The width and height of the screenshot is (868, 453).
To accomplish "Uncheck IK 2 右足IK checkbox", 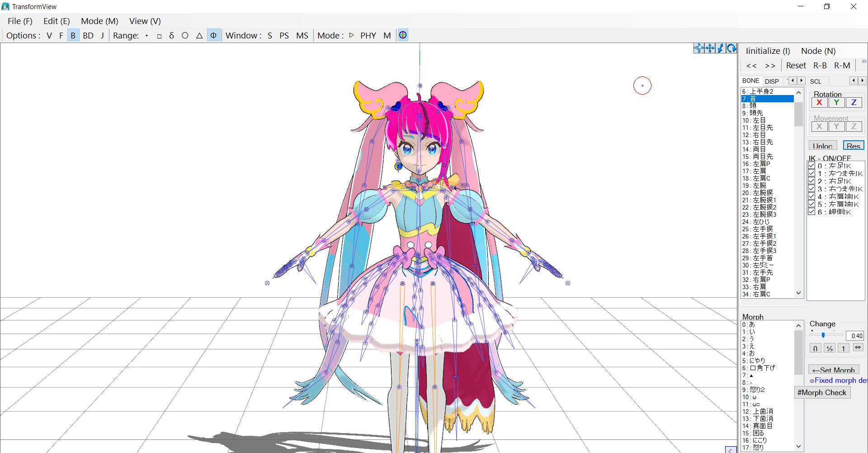I will point(812,181).
